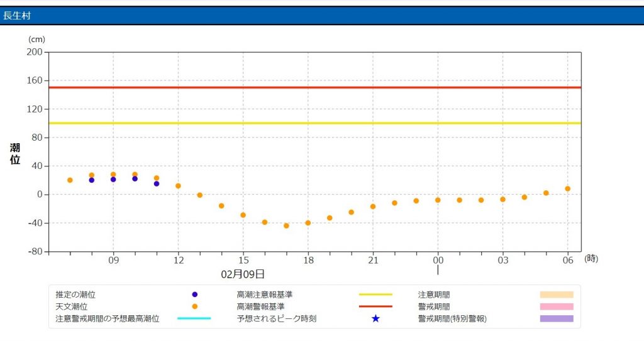Click the blue estimated tide point at 11 o'clock
Image resolution: width=644 pixels, height=341 pixels.
tap(157, 184)
